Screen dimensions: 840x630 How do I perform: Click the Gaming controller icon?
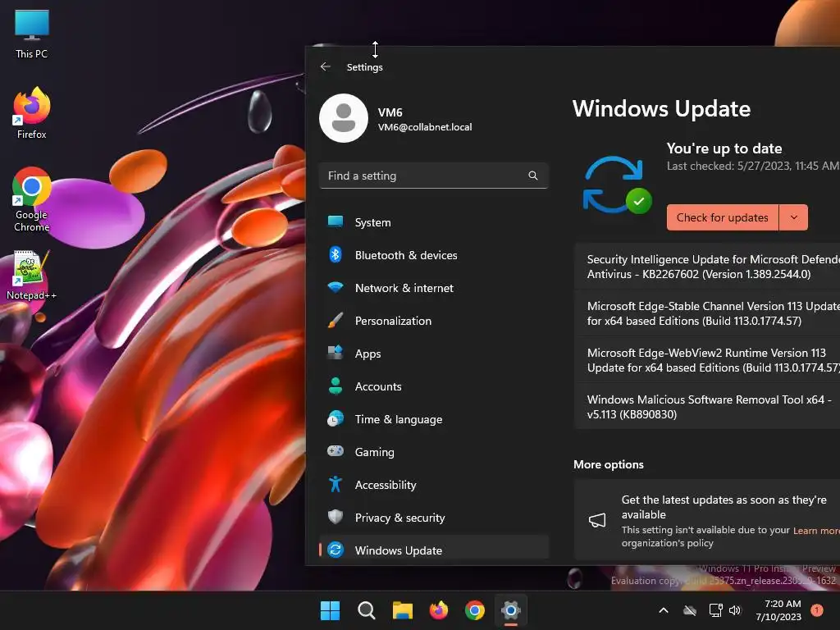tap(336, 452)
